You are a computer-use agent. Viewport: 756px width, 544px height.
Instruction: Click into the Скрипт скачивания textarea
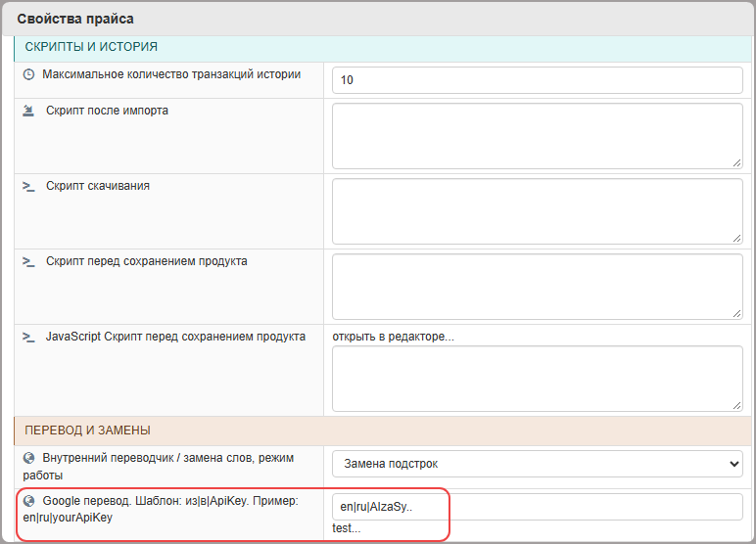(x=537, y=211)
